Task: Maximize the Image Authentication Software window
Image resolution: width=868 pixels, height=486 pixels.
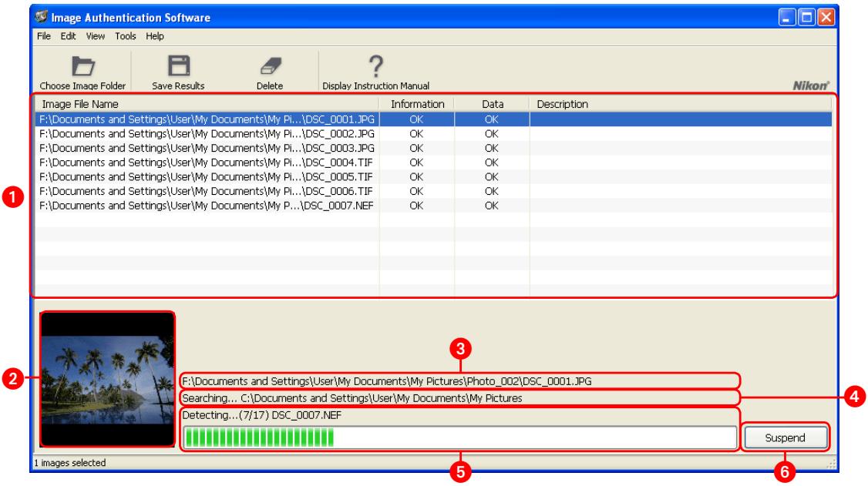Action: 806,17
